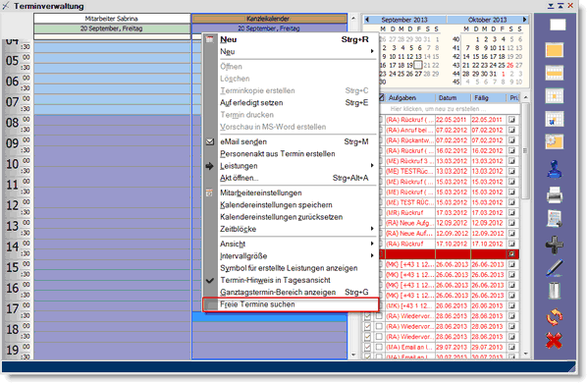Click the blue pen edit icon

click(555, 268)
